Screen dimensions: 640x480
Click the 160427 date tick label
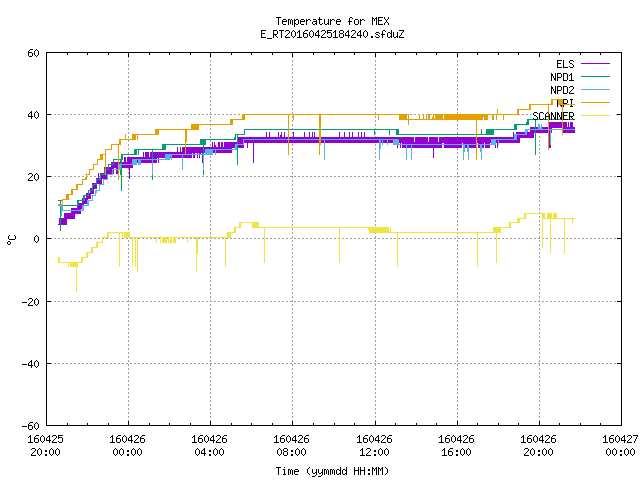(x=620, y=439)
